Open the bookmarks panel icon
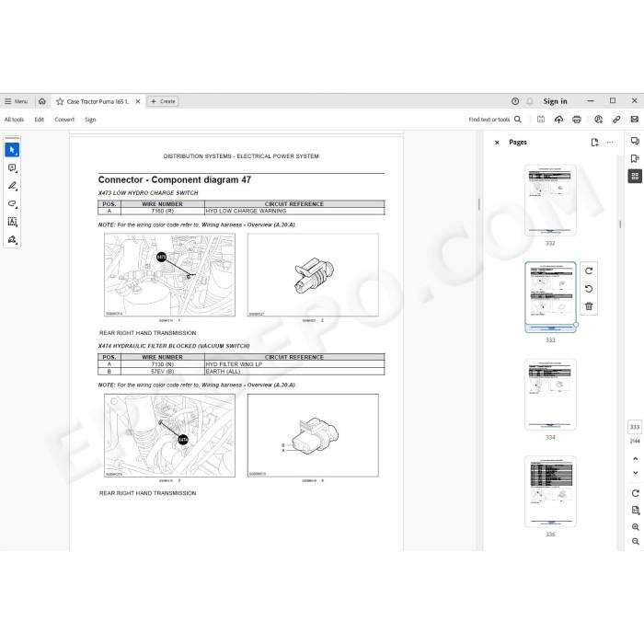 tap(635, 158)
